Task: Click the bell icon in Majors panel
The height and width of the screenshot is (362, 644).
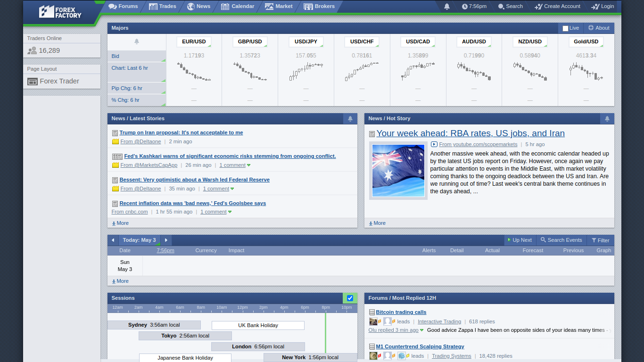Action: coord(137,41)
